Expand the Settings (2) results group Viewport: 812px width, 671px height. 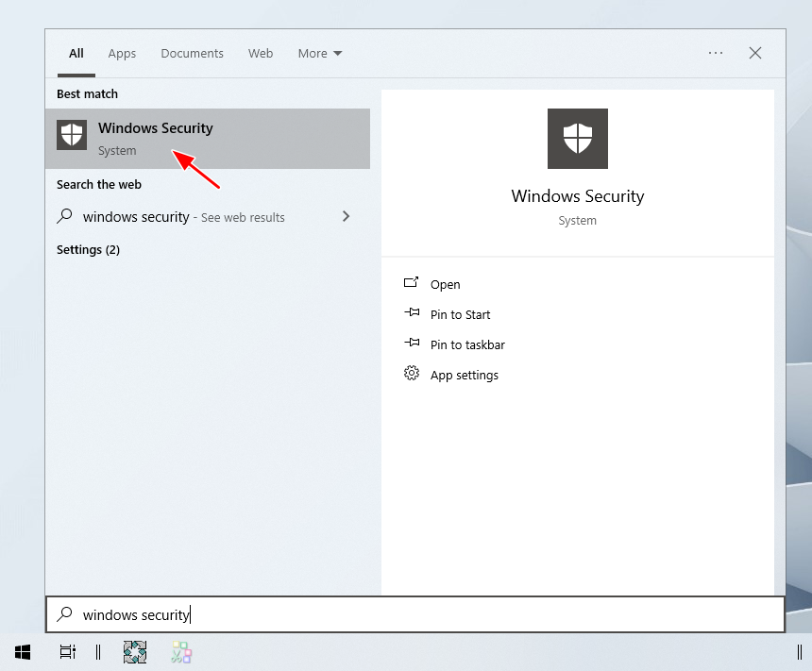point(88,249)
